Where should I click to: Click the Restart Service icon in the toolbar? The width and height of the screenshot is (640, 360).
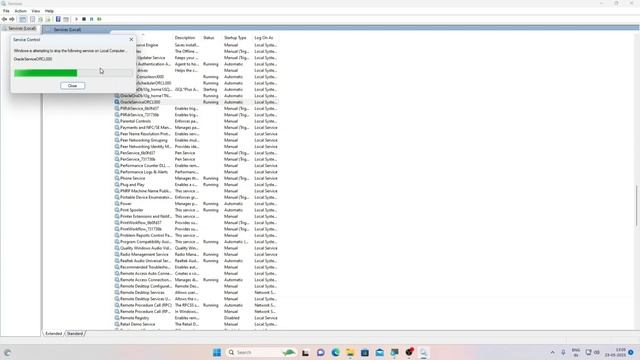click(99, 19)
